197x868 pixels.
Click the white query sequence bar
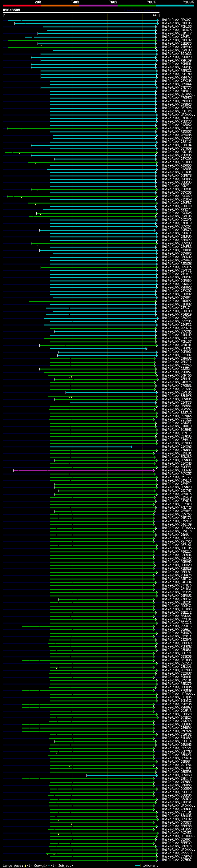[x=81, y=12]
